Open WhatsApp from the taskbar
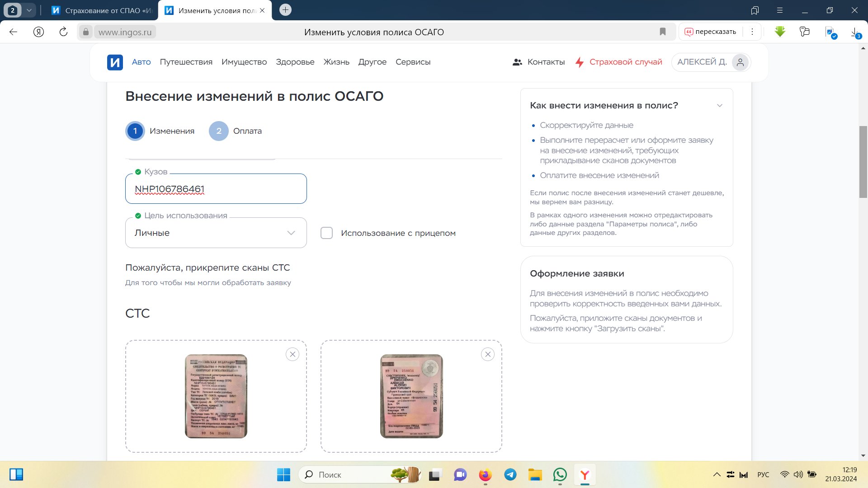 [x=560, y=475]
